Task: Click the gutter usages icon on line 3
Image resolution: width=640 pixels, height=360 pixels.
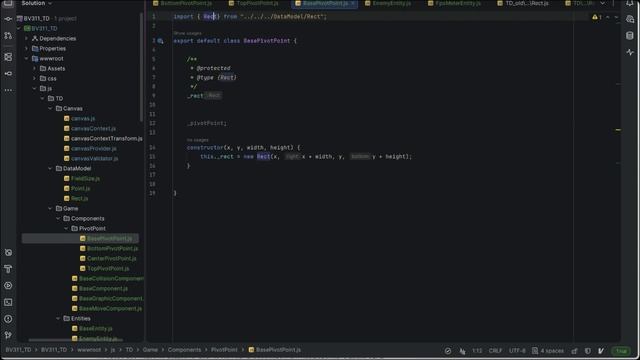Action: point(160,41)
